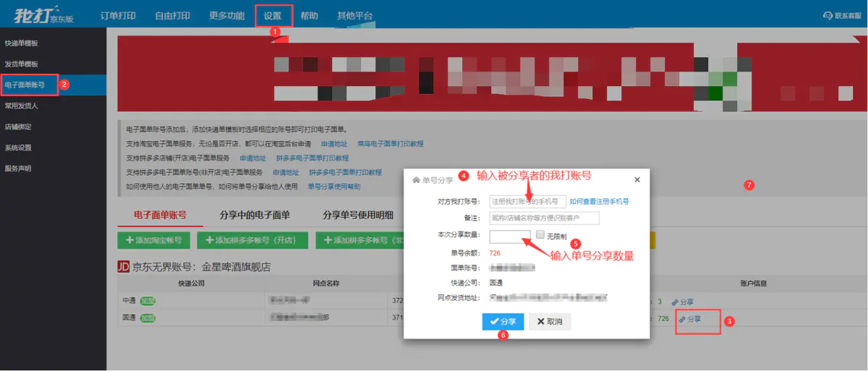Select 系统设置 in the sidebar

(x=53, y=148)
